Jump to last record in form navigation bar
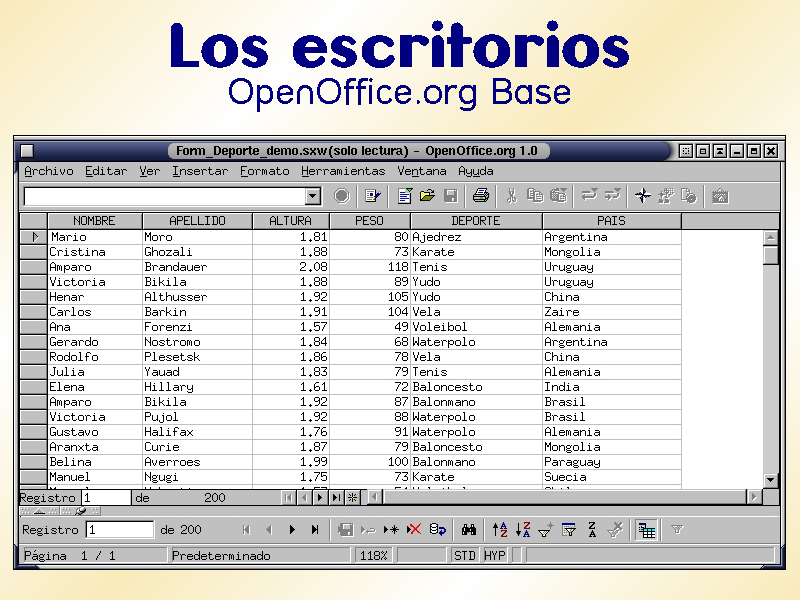The image size is (800, 600). point(315,530)
